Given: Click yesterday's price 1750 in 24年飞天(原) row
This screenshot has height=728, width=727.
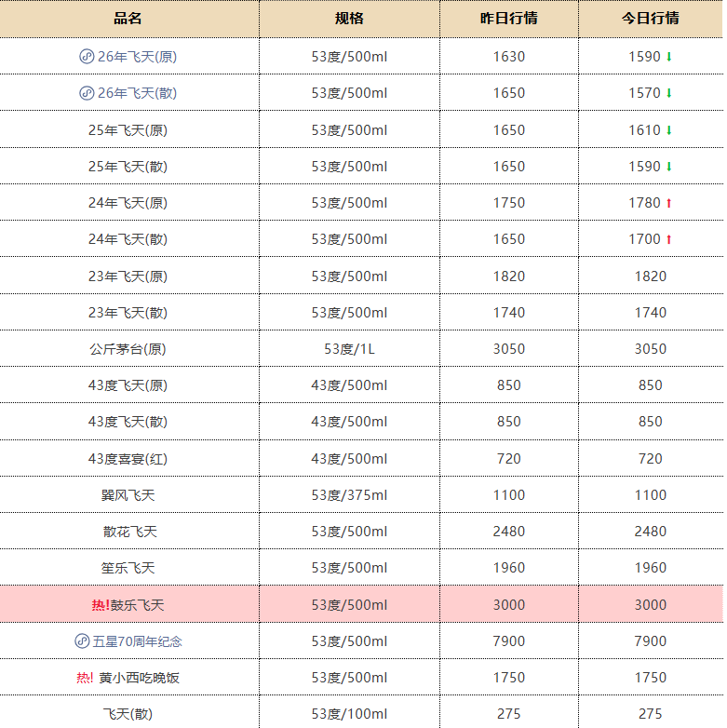Looking at the screenshot, I should pos(509,203).
